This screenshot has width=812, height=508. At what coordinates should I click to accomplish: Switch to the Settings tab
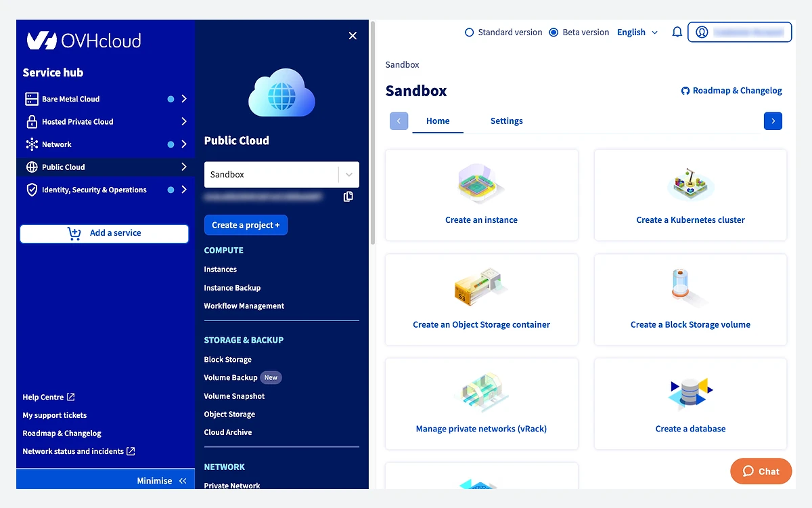[507, 121]
